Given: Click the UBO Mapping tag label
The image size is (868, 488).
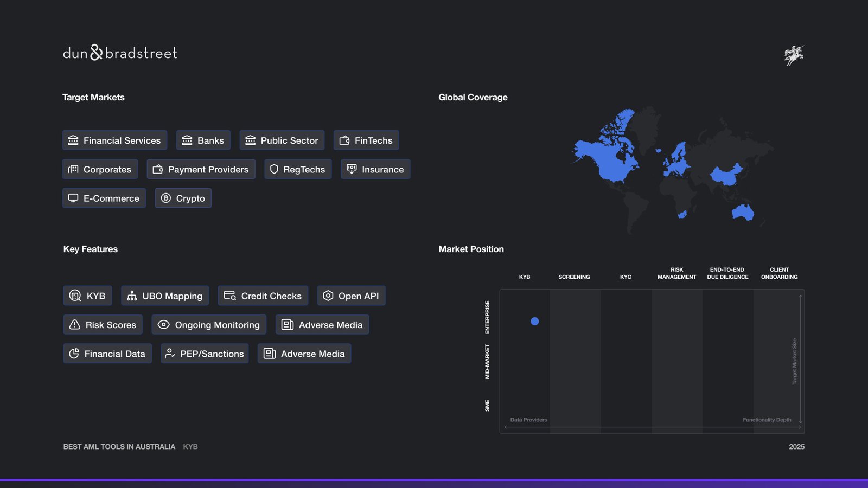Looking at the screenshot, I should [x=172, y=296].
